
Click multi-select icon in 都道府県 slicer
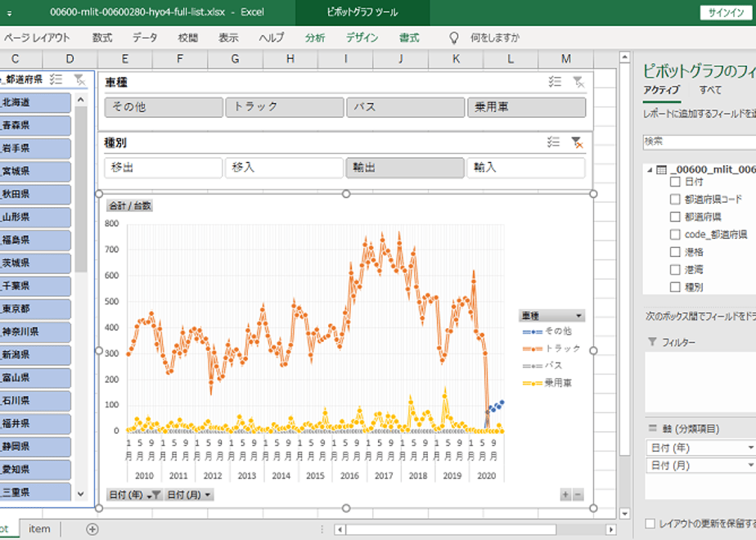tap(56, 79)
